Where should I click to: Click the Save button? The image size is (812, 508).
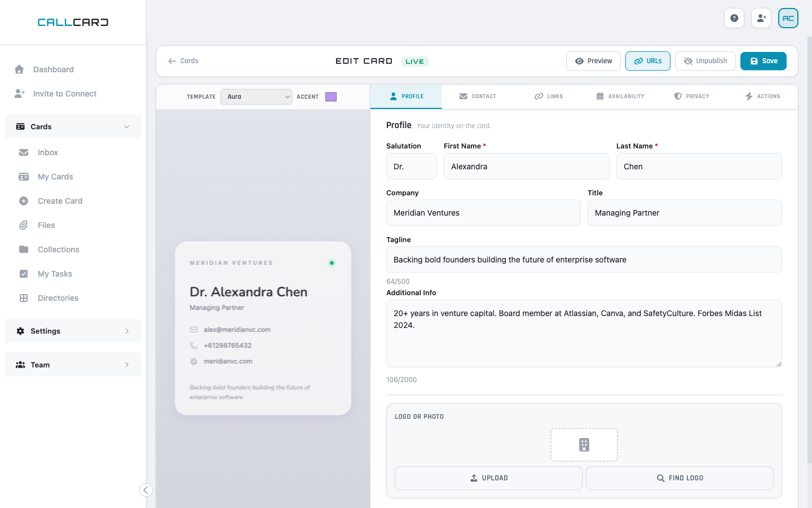point(764,60)
